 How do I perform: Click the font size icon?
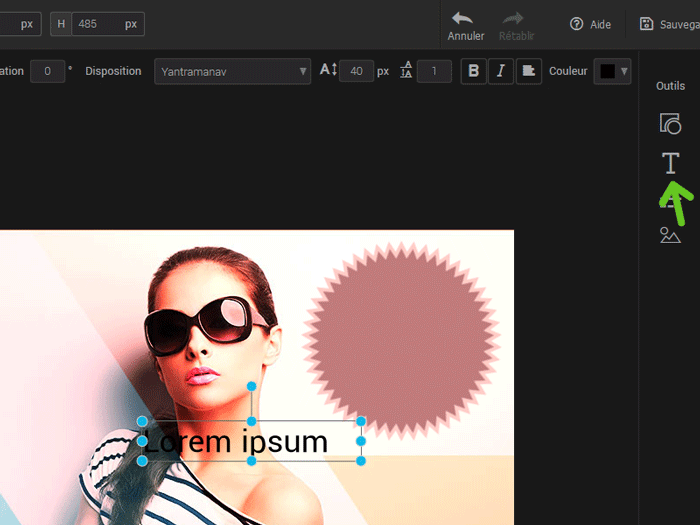pyautogui.click(x=328, y=71)
